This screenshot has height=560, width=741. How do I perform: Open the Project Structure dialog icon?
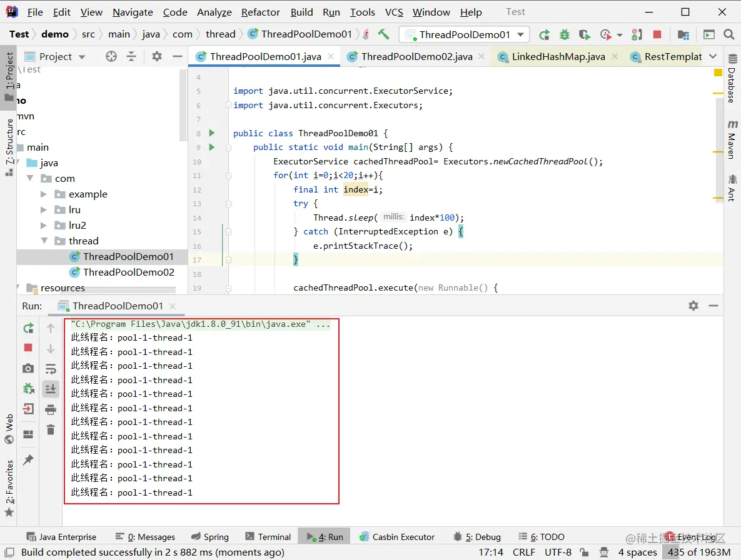pos(683,34)
